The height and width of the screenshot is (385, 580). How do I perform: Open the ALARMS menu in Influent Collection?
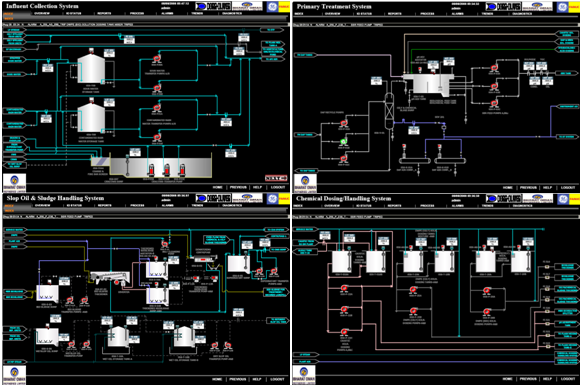point(168,13)
